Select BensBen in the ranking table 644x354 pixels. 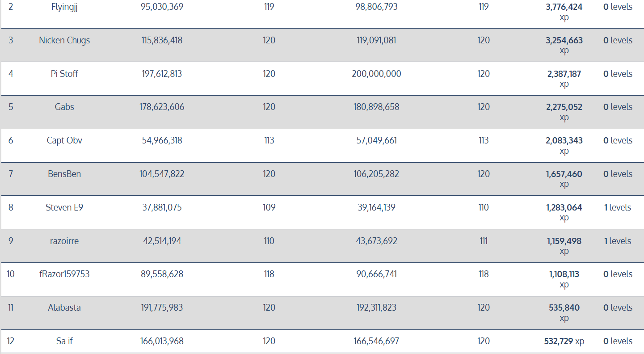[64, 174]
